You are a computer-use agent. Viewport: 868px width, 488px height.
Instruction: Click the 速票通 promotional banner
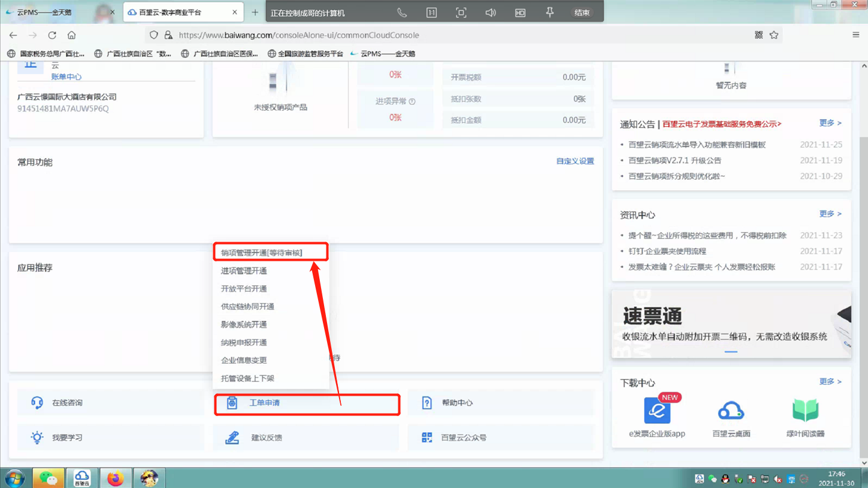[731, 324]
